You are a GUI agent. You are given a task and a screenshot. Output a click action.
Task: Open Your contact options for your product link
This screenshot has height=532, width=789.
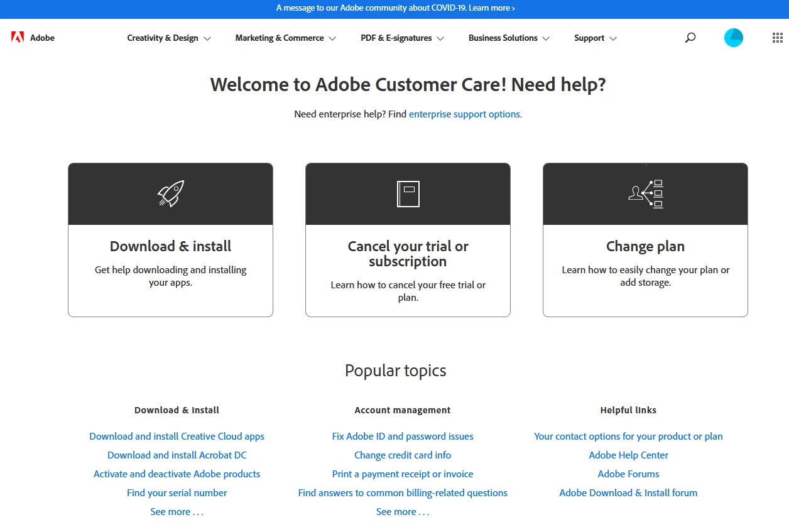pyautogui.click(x=628, y=436)
